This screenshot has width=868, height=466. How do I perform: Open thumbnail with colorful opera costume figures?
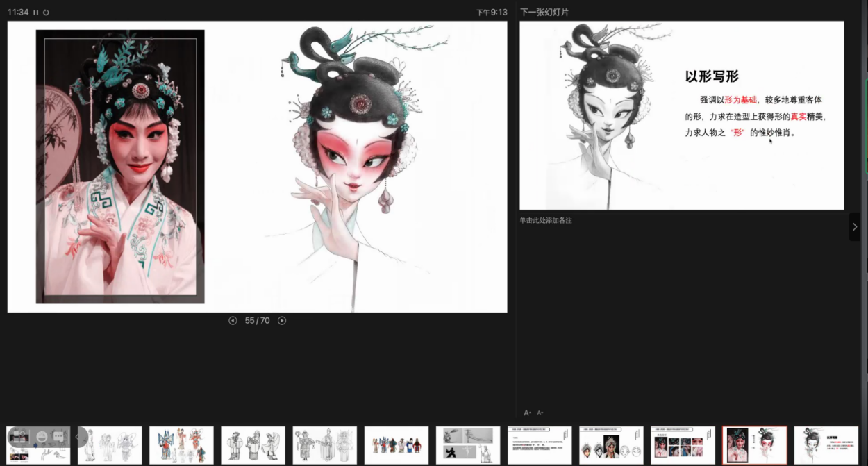[x=181, y=445]
